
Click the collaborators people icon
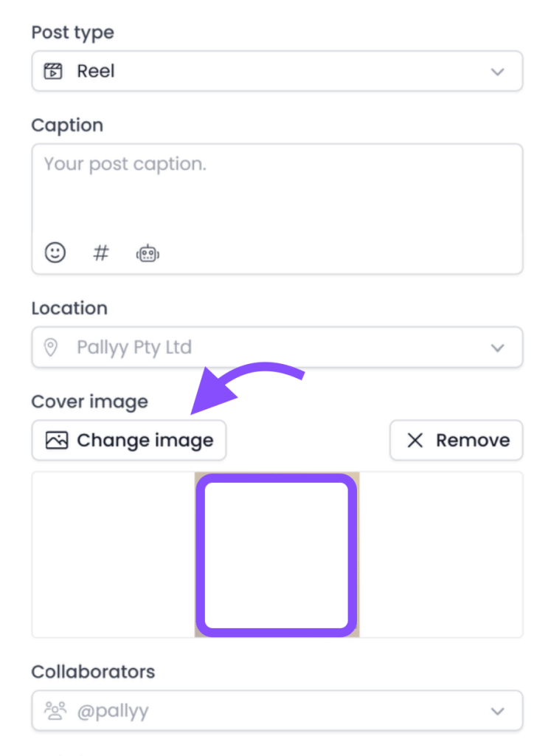(x=55, y=711)
